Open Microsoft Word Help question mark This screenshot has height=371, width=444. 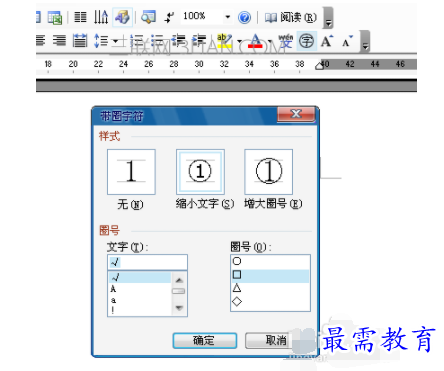point(244,17)
